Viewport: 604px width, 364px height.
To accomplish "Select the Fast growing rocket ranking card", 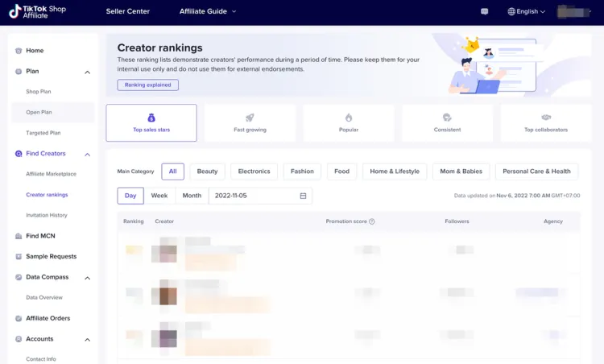I will [x=250, y=123].
